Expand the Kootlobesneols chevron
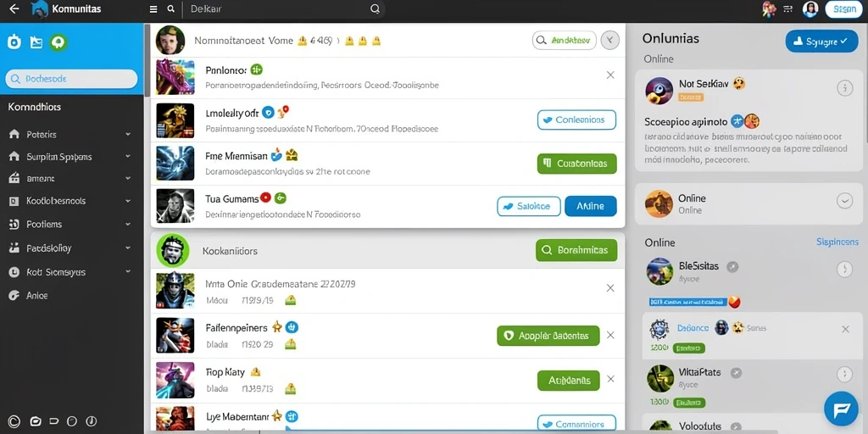868x434 pixels. click(x=128, y=201)
